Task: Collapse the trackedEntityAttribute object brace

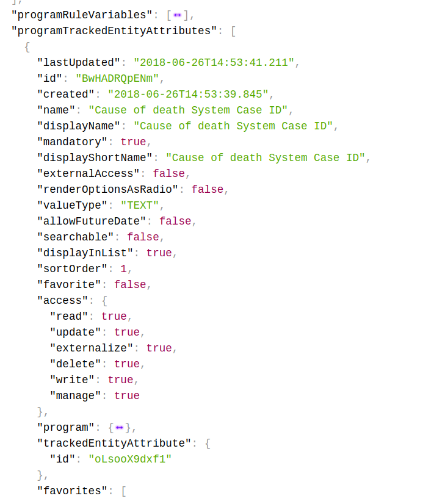Action: click(x=208, y=444)
